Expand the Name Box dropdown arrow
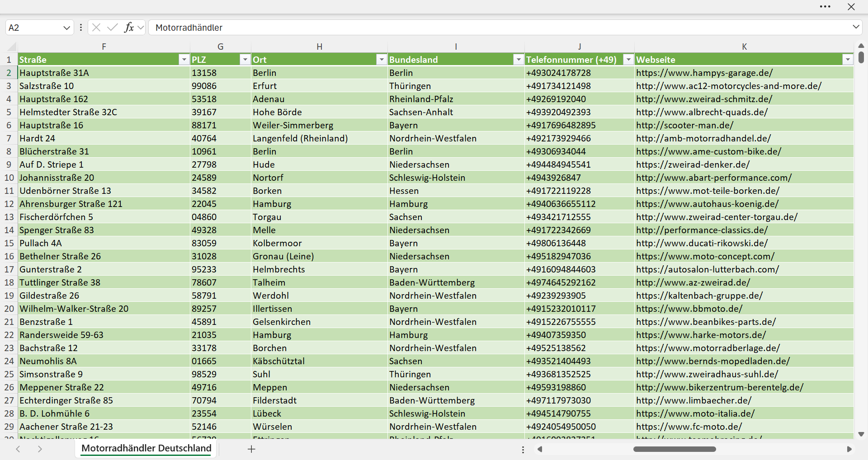Image resolution: width=868 pixels, height=460 pixels. (x=66, y=28)
